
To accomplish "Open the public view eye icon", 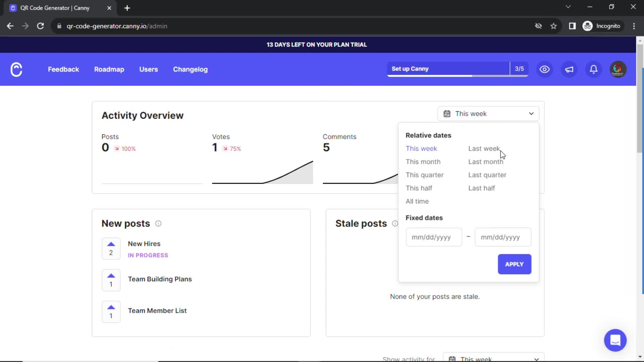I will click(x=544, y=69).
